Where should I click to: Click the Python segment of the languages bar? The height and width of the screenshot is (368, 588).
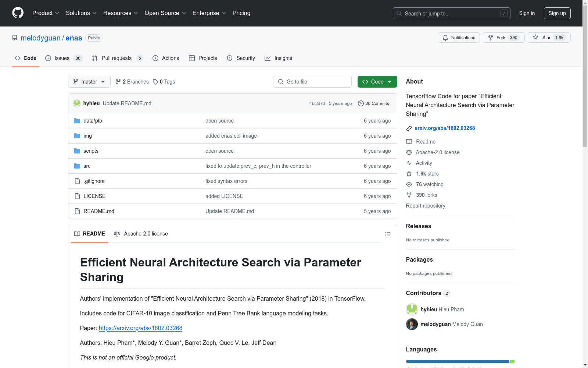pyautogui.click(x=458, y=361)
